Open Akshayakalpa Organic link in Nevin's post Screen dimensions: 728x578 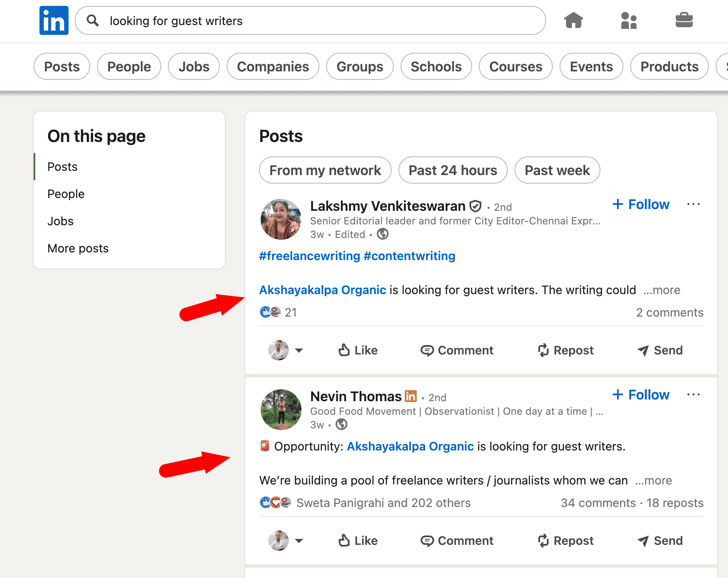(x=410, y=446)
